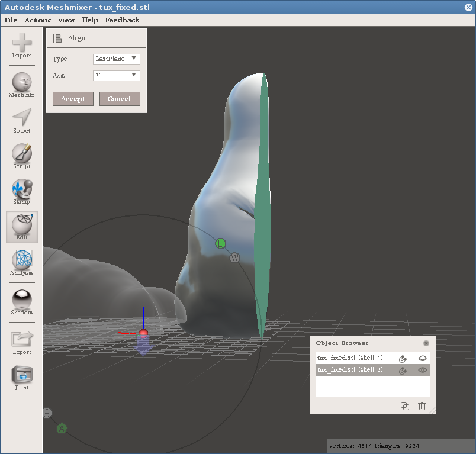
Task: Click the Object Browser resize grip
Action: tap(432, 410)
